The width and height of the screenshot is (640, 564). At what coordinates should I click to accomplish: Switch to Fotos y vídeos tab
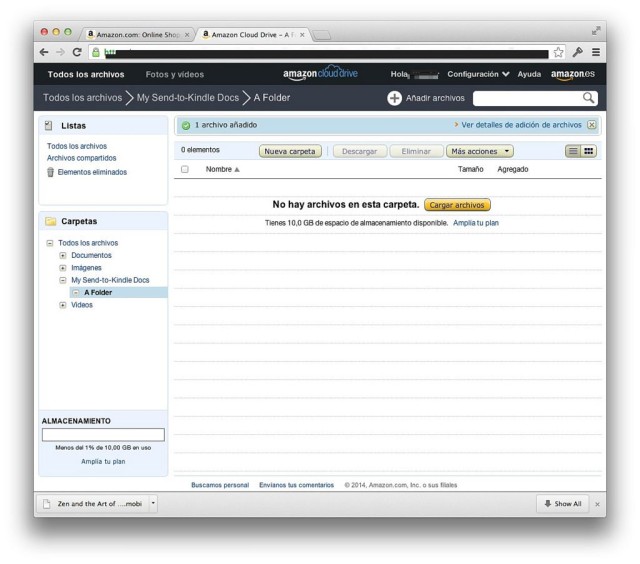[x=174, y=74]
